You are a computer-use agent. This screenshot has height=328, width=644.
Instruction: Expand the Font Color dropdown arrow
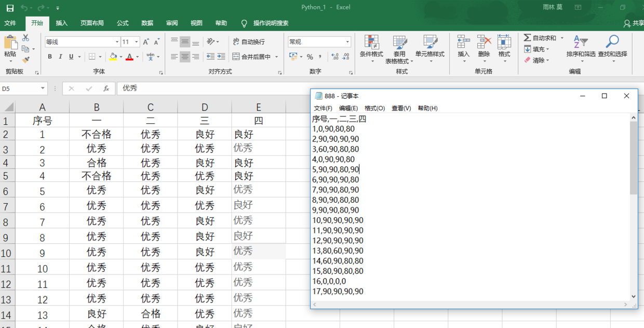click(x=137, y=57)
